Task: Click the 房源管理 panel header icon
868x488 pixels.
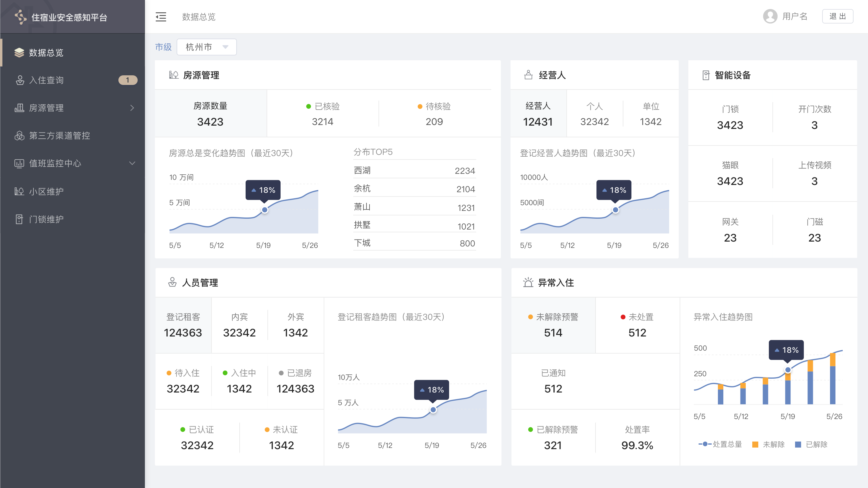Action: tap(174, 75)
